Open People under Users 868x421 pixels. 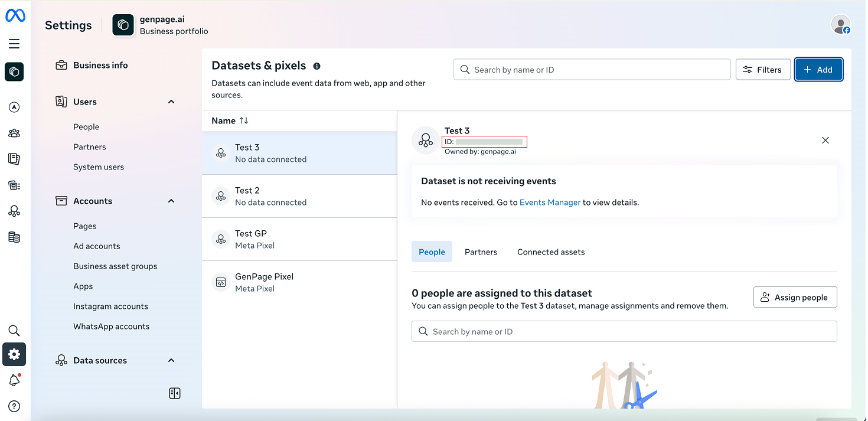click(x=86, y=127)
